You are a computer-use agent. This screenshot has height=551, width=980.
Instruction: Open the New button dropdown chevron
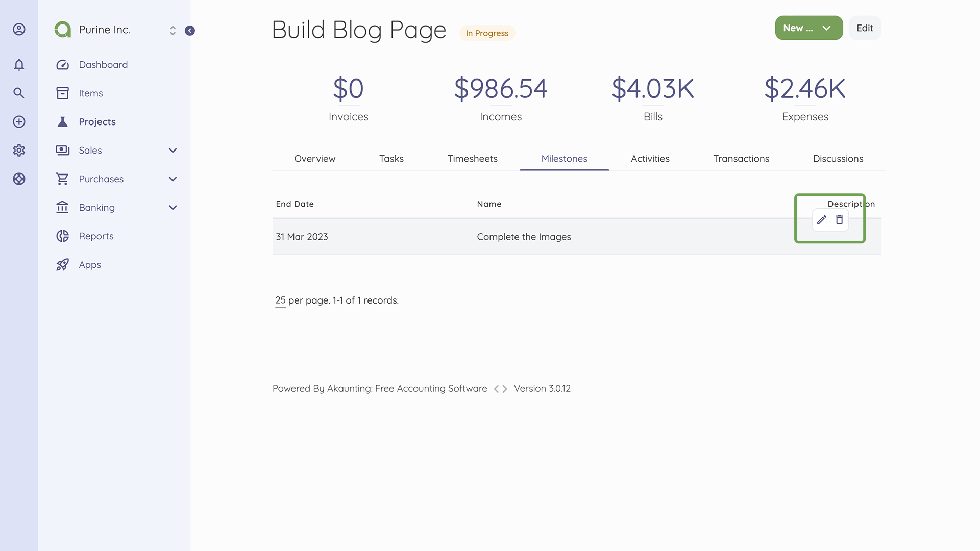coord(825,28)
